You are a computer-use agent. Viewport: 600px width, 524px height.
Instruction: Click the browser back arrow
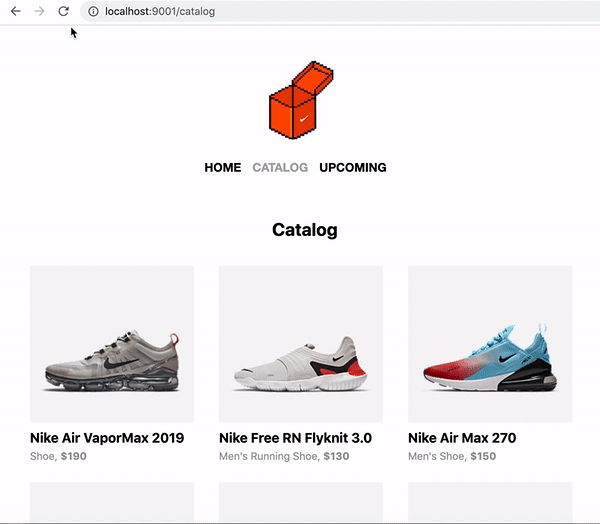[15, 11]
